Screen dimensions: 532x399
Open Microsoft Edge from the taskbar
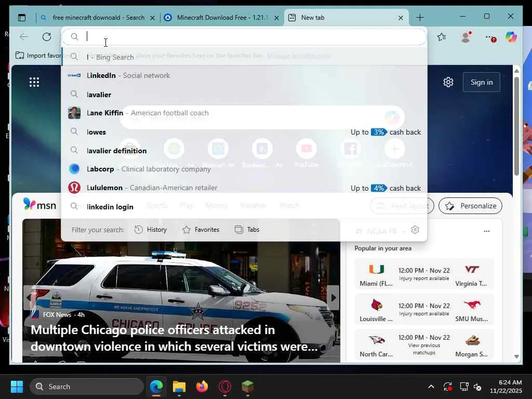(156, 387)
